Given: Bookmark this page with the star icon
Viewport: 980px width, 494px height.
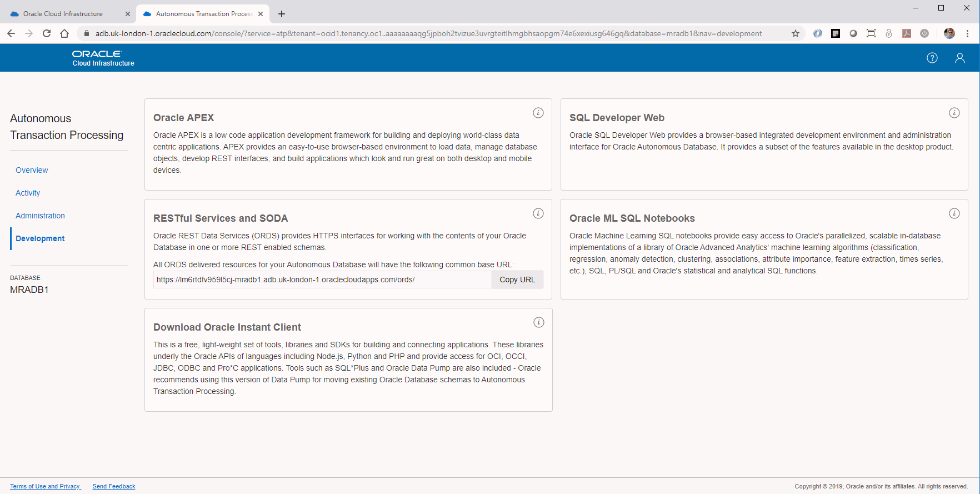Looking at the screenshot, I should (796, 33).
